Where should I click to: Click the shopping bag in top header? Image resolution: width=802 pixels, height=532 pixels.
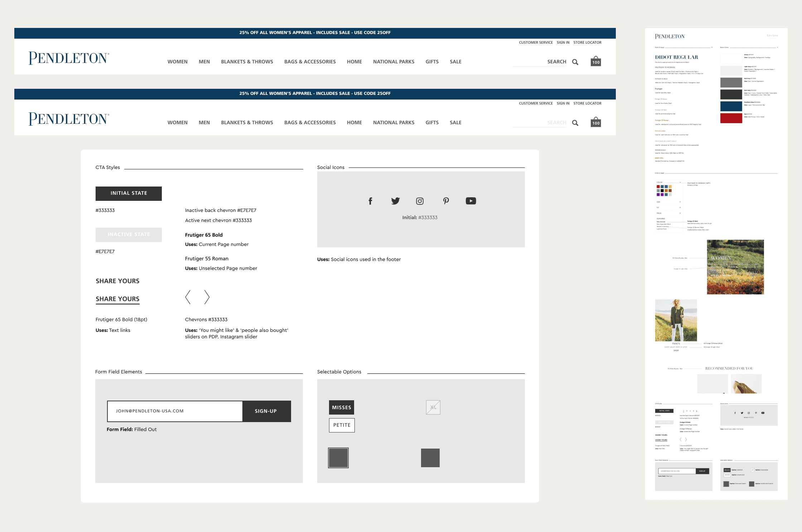pos(596,61)
